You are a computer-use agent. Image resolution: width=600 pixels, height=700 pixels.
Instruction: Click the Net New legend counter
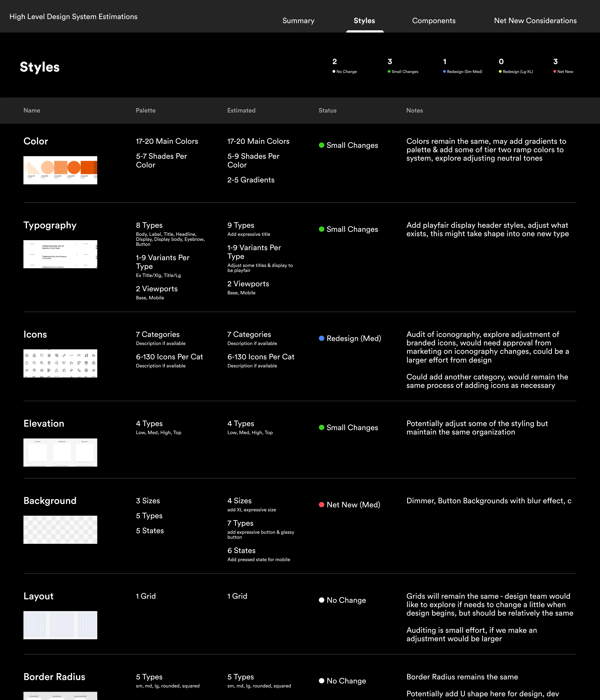[555, 62]
